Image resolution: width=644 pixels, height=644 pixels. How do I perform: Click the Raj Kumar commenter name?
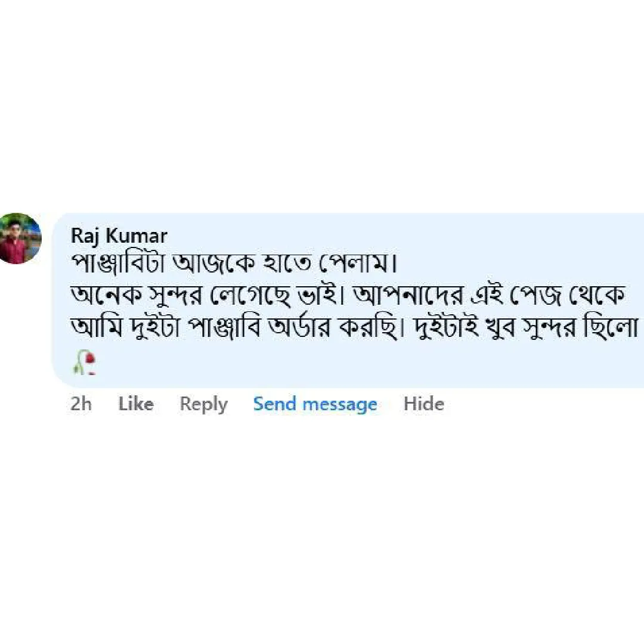point(119,236)
